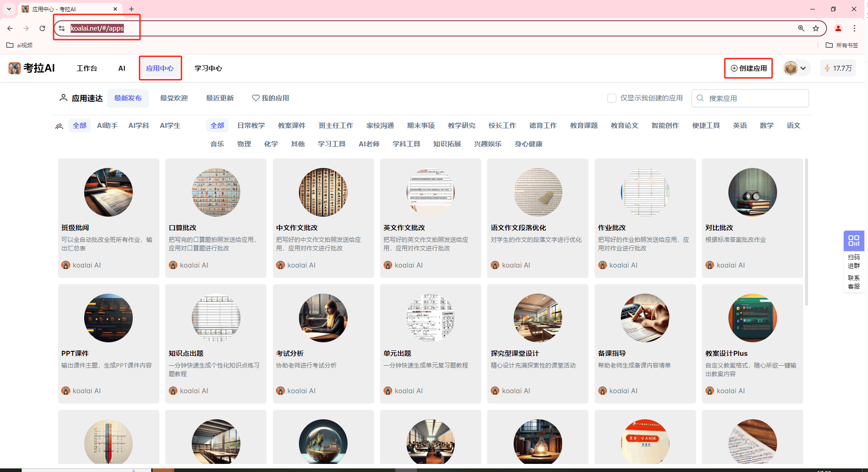The image size is (868, 472).
Task: Reload the page with refresh icon
Action: pos(42,28)
